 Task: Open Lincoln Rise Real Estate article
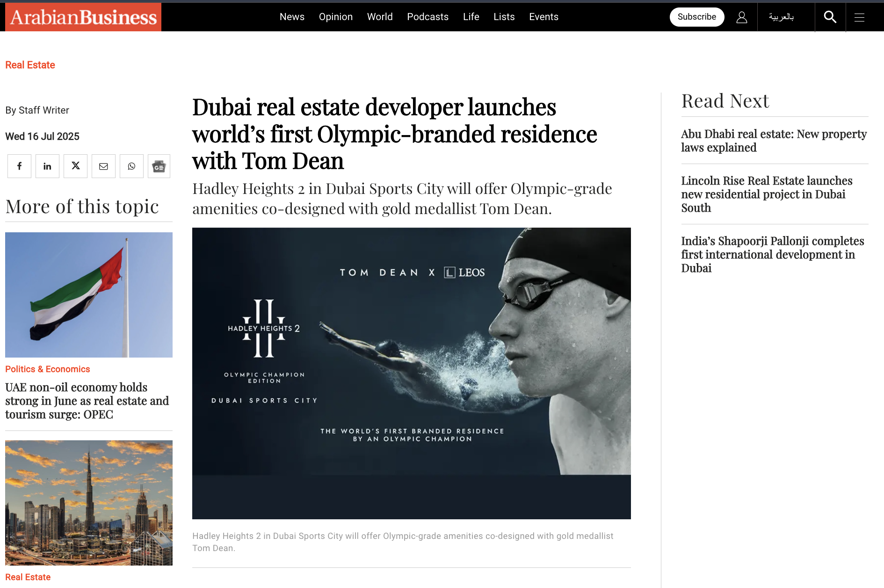pyautogui.click(x=767, y=194)
